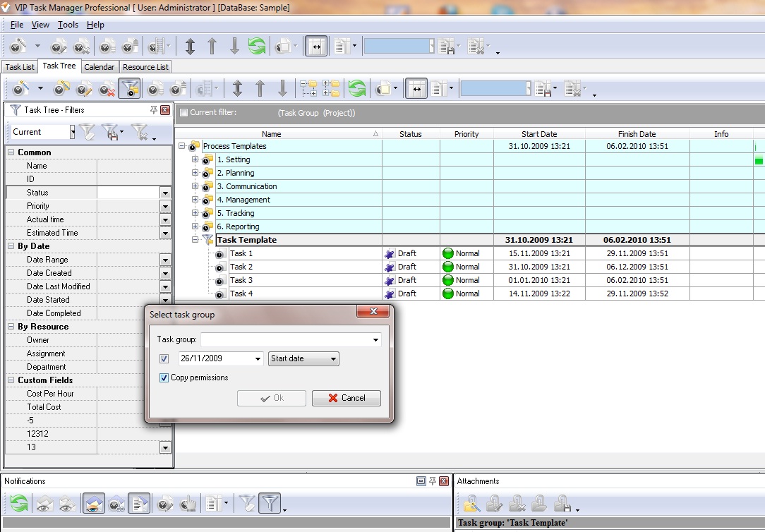Click the Cancel button in dialog
765x532 pixels.
tap(346, 398)
